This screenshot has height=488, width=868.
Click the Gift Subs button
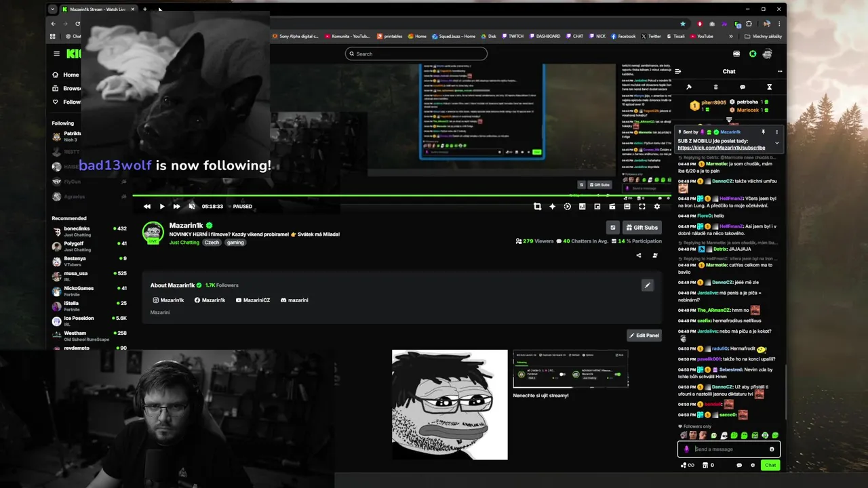[x=642, y=228]
